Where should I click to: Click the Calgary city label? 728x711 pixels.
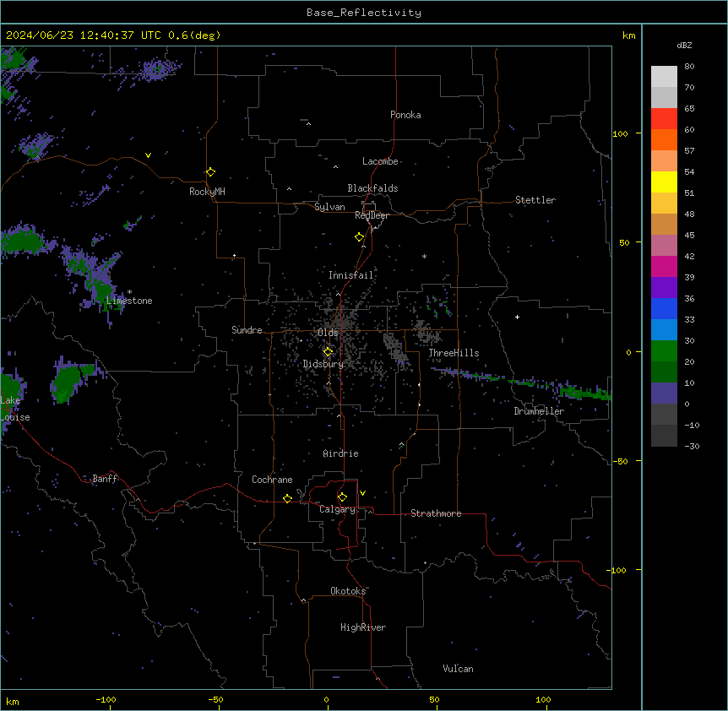coord(337,509)
